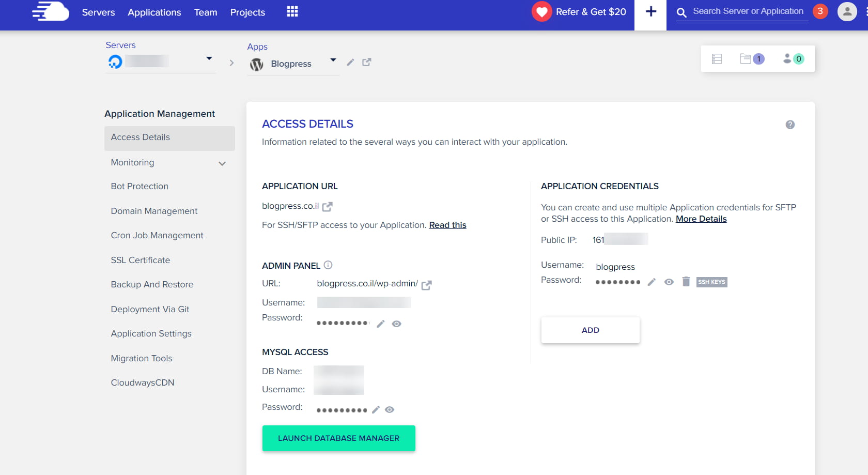Click Launch Database Manager button
Screen dimensions: 868x475
[x=339, y=438]
